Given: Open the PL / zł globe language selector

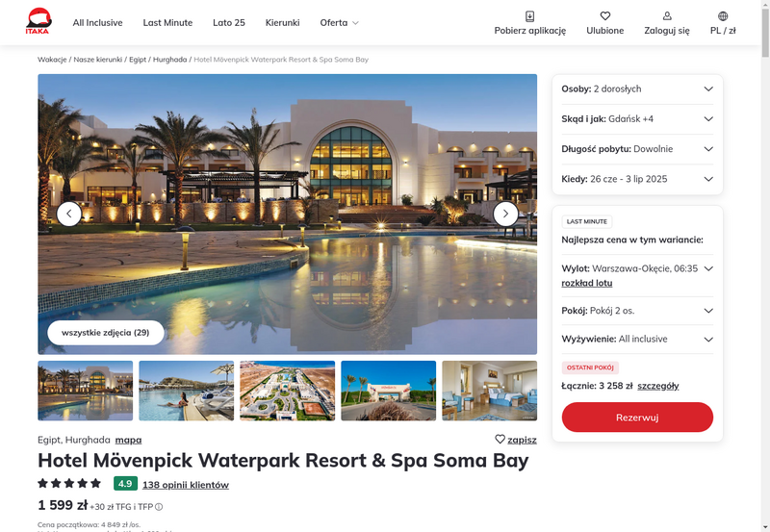Looking at the screenshot, I should pyautogui.click(x=723, y=16).
